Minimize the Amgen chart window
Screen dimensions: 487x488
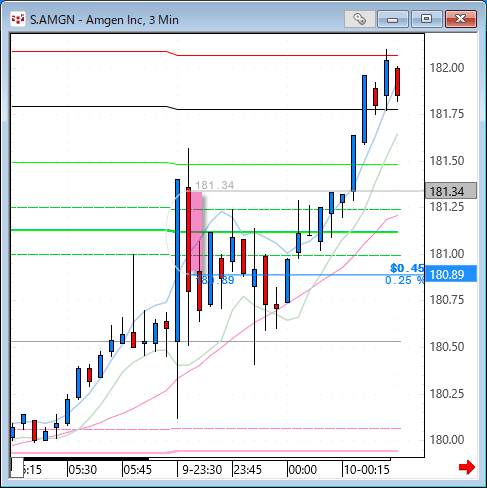[x=393, y=19]
